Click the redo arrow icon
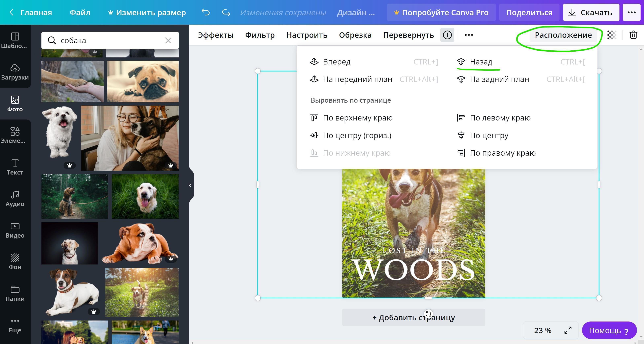The width and height of the screenshot is (644, 344). point(226,12)
